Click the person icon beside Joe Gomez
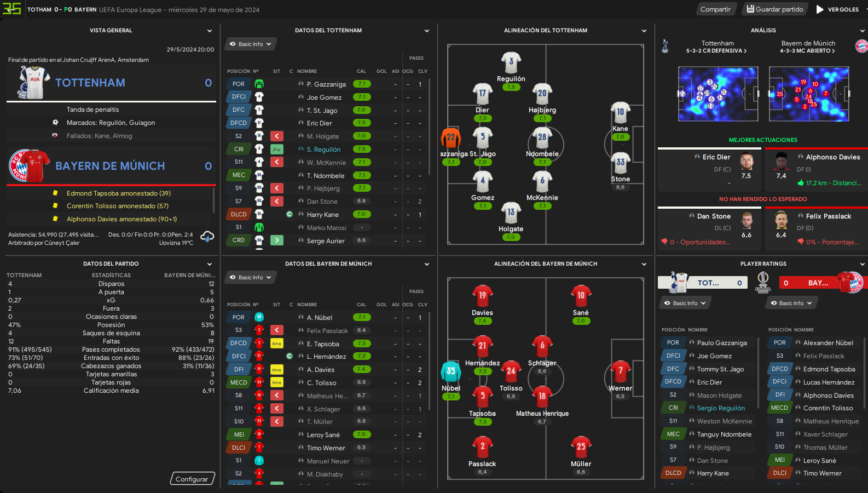This screenshot has height=493, width=868. click(301, 97)
